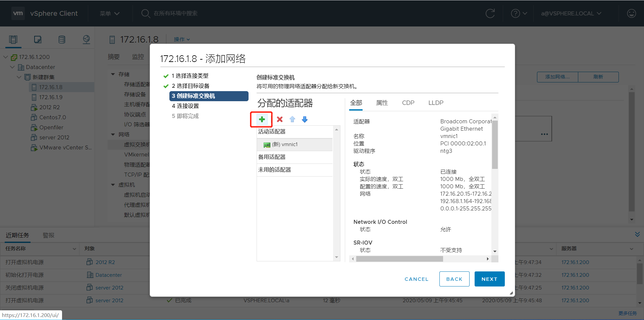
Task: Click the feedback smiley icon
Action: click(632, 13)
